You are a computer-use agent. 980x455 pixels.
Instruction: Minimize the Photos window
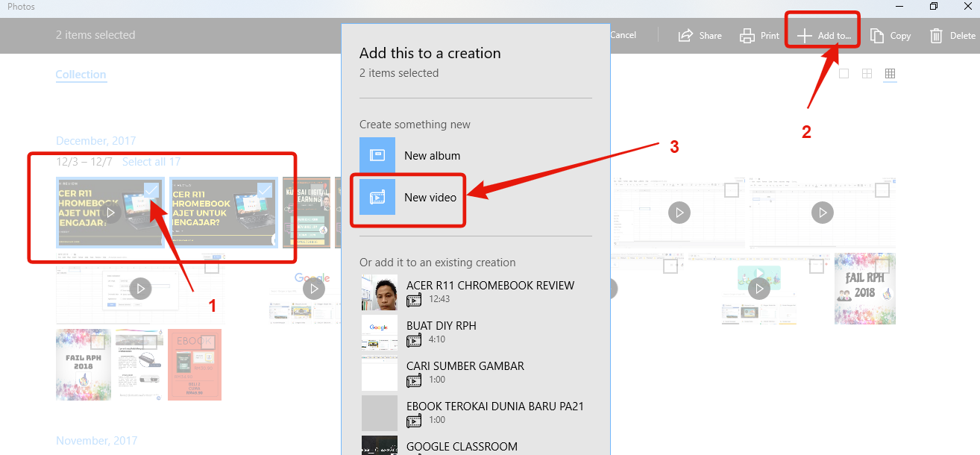pyautogui.click(x=900, y=7)
